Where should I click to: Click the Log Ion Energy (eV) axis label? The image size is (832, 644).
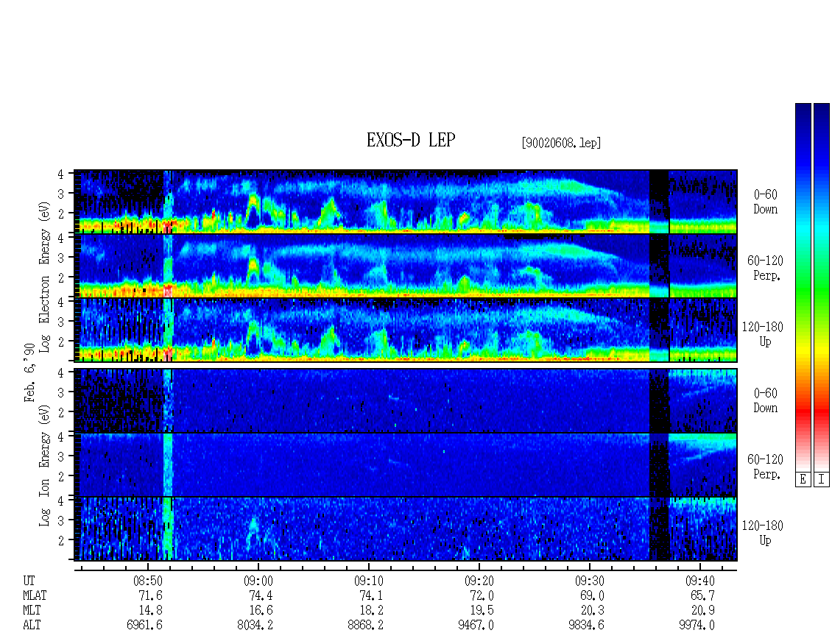coord(44,466)
